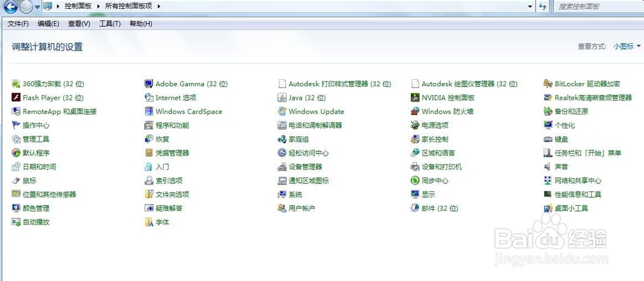
Task: Click the Forward navigation arrow button
Action: tap(26, 6)
